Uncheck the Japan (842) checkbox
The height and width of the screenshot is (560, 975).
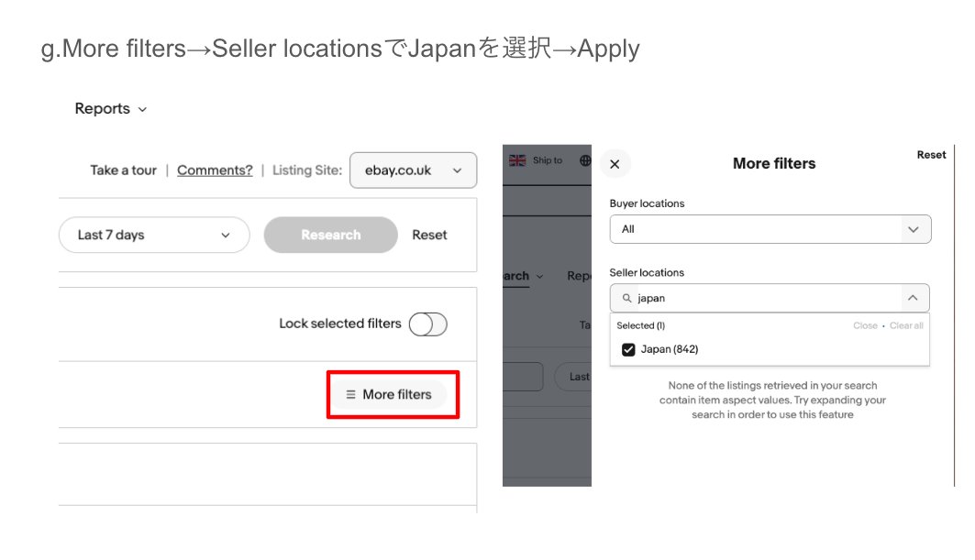click(x=628, y=349)
